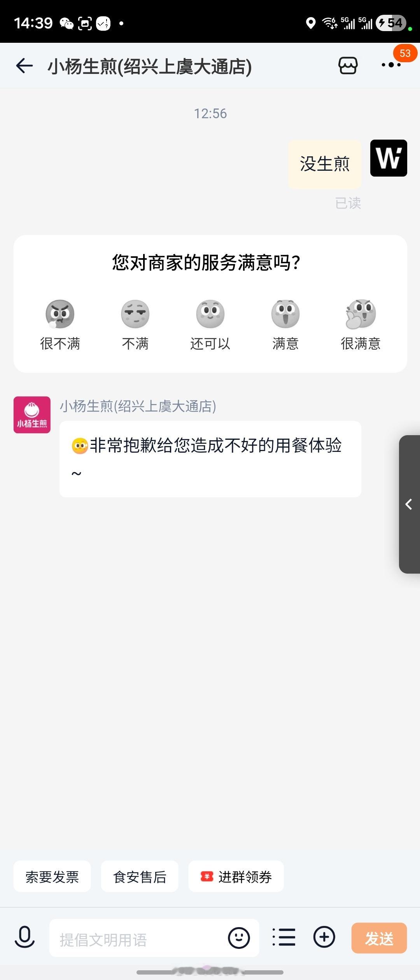420x980 pixels.
Task: Tap the 小杨生煎 merchant avatar
Action: [32, 415]
